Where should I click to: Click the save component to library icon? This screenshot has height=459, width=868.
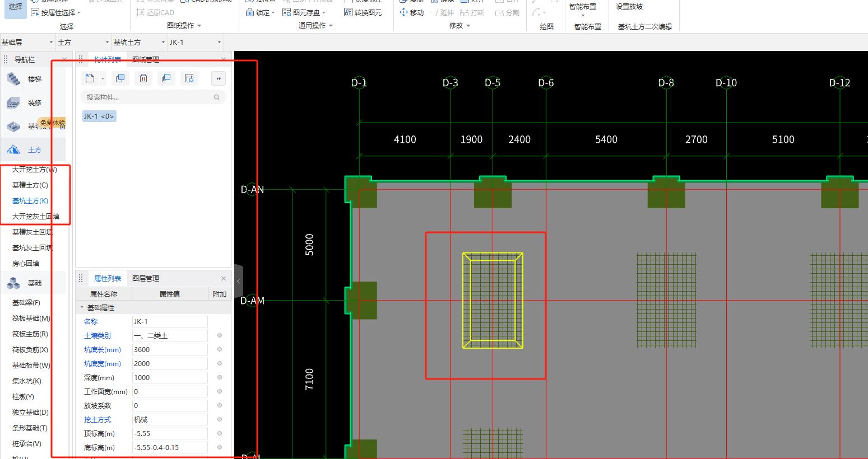tap(189, 78)
